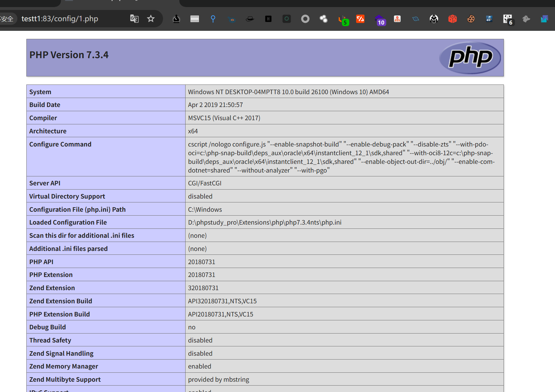Open the gray wolf head extension
Viewport: 555px width, 392px height.
pos(526,19)
